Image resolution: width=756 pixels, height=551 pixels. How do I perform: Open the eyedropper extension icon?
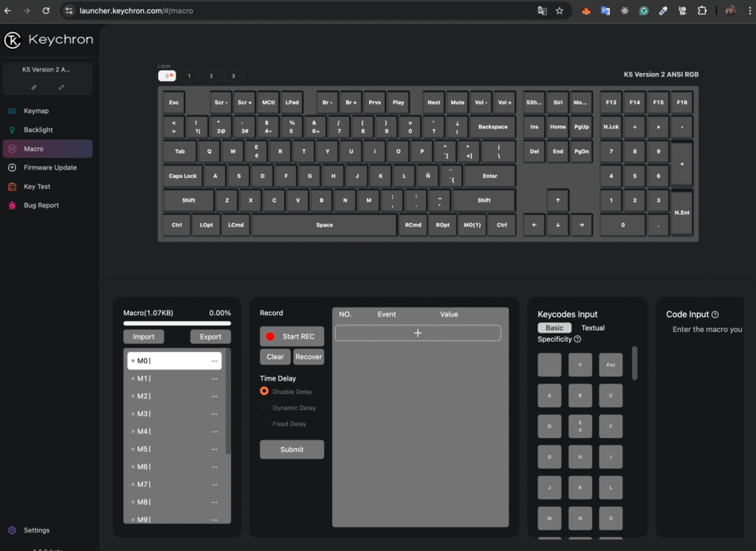click(x=664, y=10)
